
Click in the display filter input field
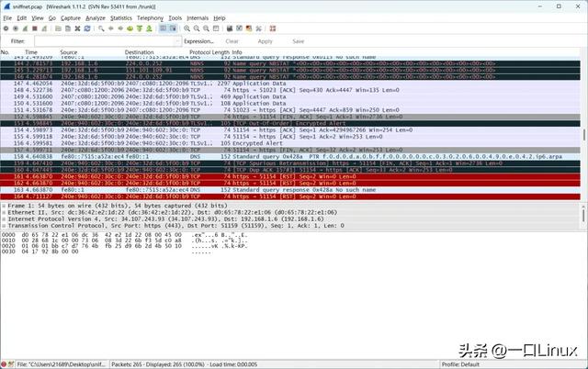101,41
